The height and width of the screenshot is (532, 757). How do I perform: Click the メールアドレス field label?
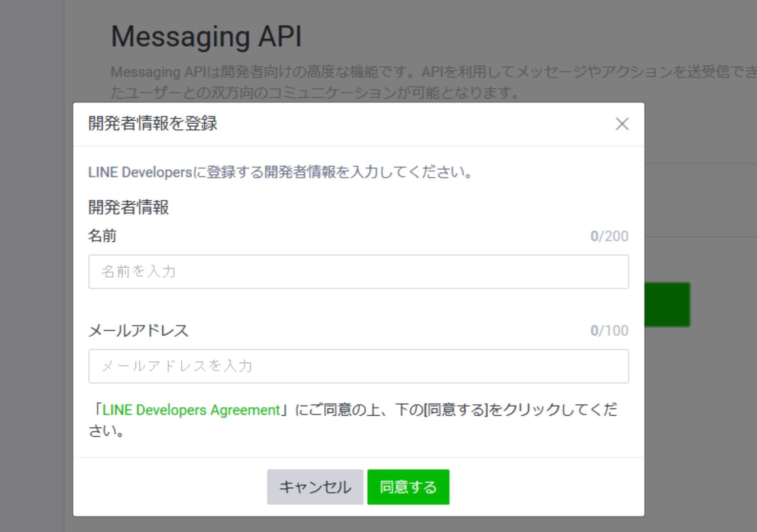pyautogui.click(x=138, y=331)
